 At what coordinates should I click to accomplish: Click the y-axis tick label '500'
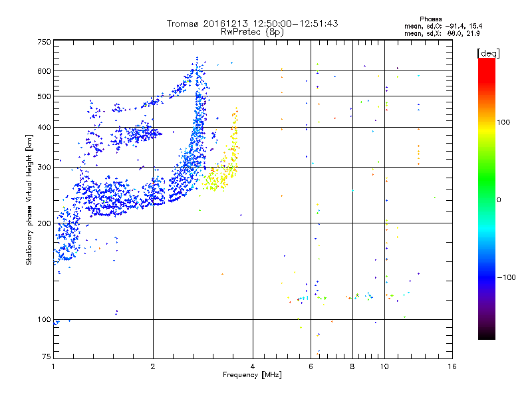pyautogui.click(x=44, y=96)
